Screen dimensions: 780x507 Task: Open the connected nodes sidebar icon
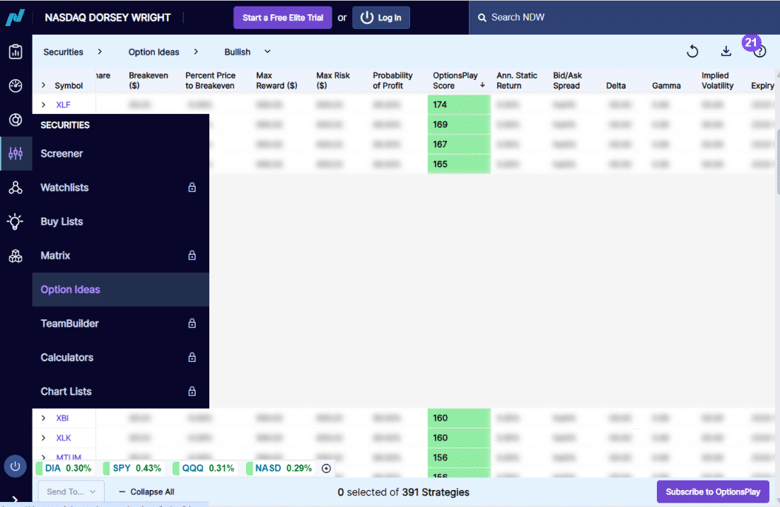[x=15, y=188]
